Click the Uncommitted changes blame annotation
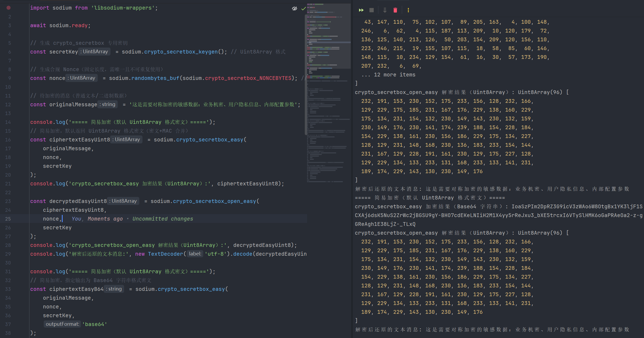This screenshot has width=644, height=338. click(163, 219)
